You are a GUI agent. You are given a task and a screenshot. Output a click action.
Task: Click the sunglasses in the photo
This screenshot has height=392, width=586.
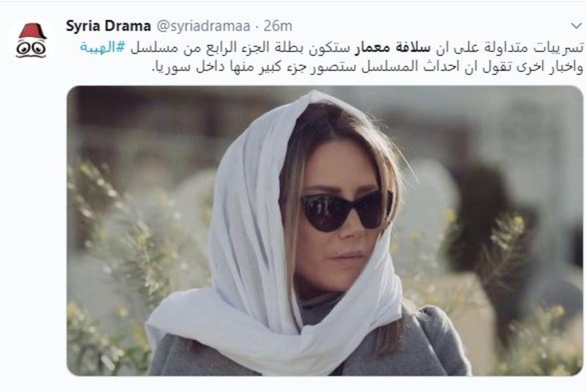click(x=346, y=210)
